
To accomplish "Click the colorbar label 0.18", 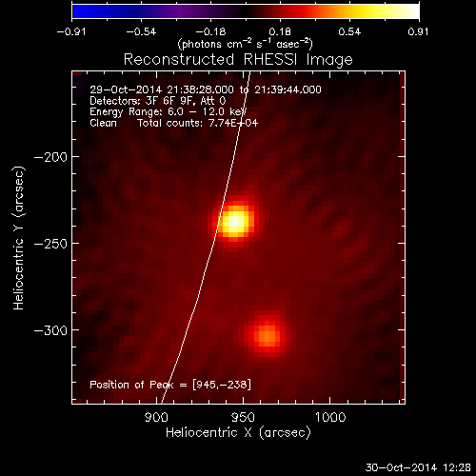I will 280,31.
